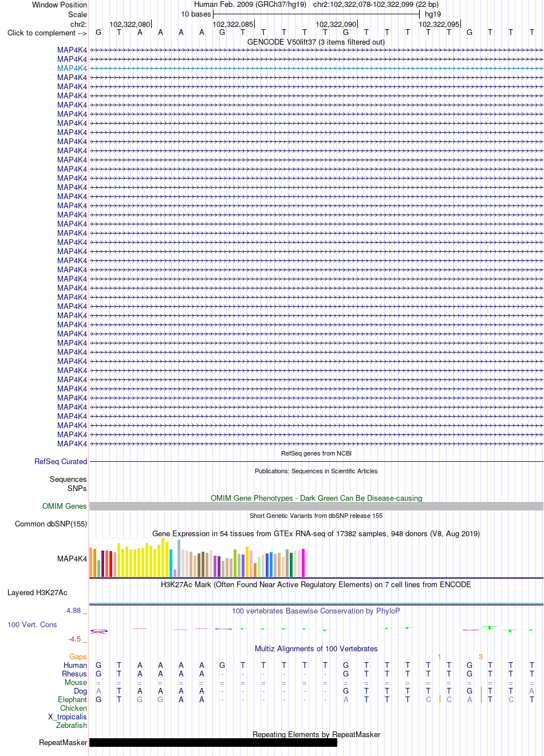Open the RefSeq Curated track label
Viewport: 544px width, 756px height.
pyautogui.click(x=61, y=461)
